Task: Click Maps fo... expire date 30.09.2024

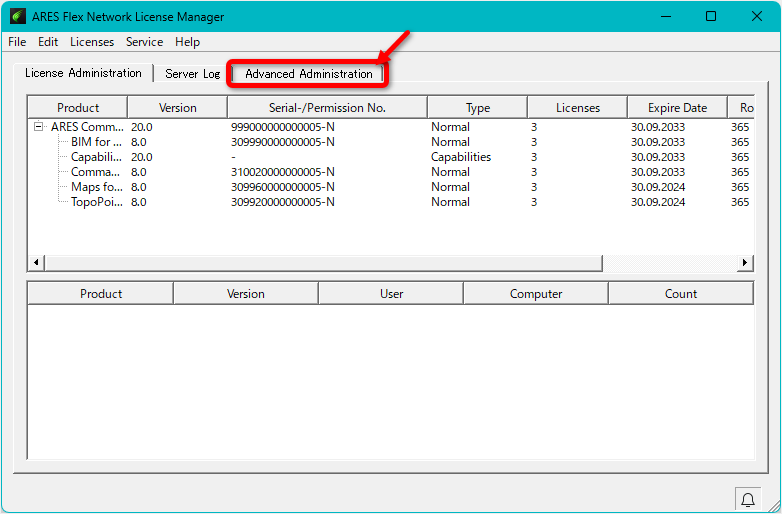Action: [x=658, y=186]
